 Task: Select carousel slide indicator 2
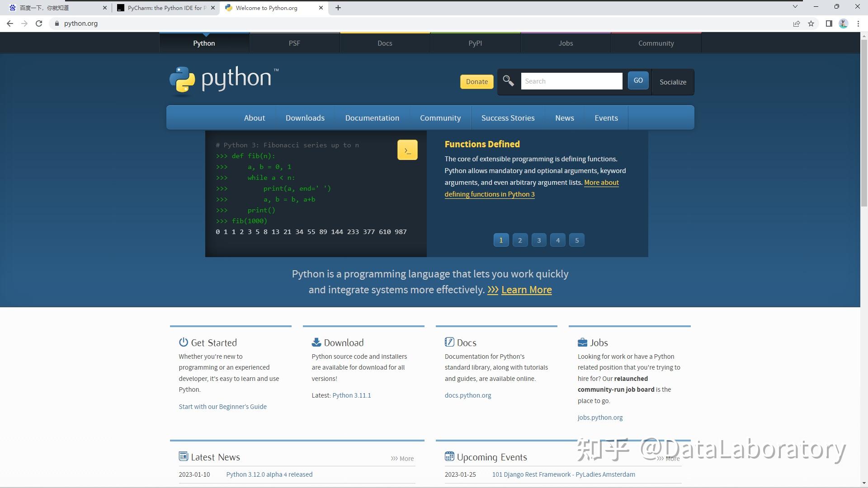tap(520, 240)
